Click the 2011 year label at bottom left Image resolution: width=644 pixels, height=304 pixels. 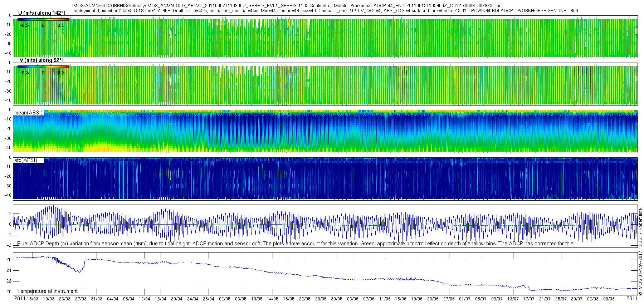[20, 298]
